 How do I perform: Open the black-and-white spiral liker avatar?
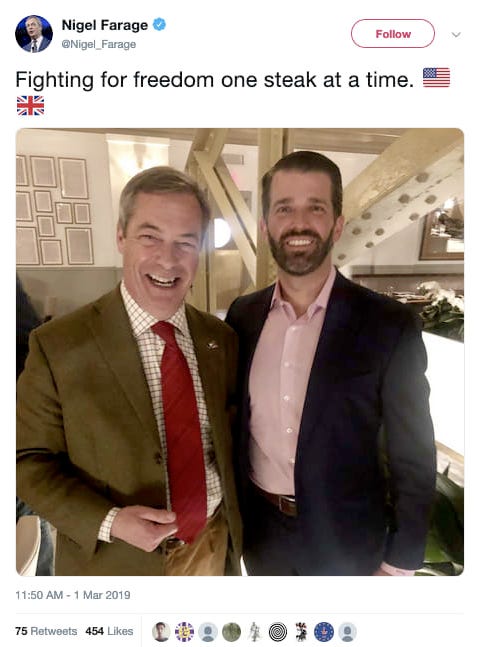(277, 631)
